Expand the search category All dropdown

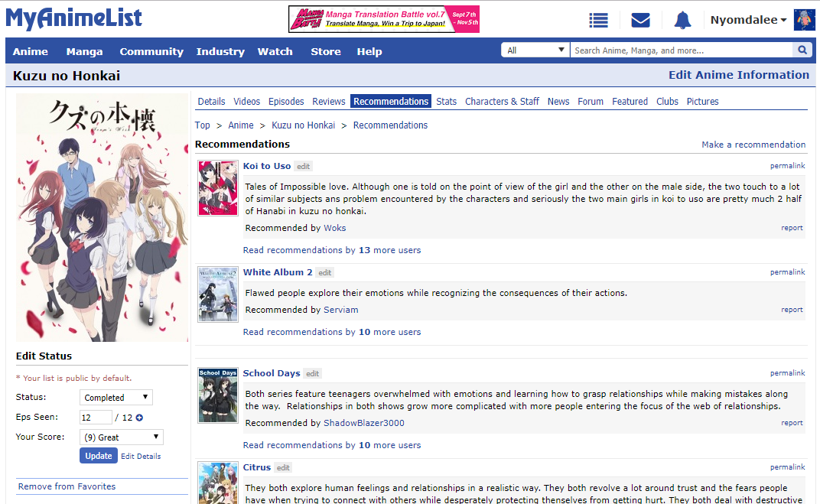535,50
